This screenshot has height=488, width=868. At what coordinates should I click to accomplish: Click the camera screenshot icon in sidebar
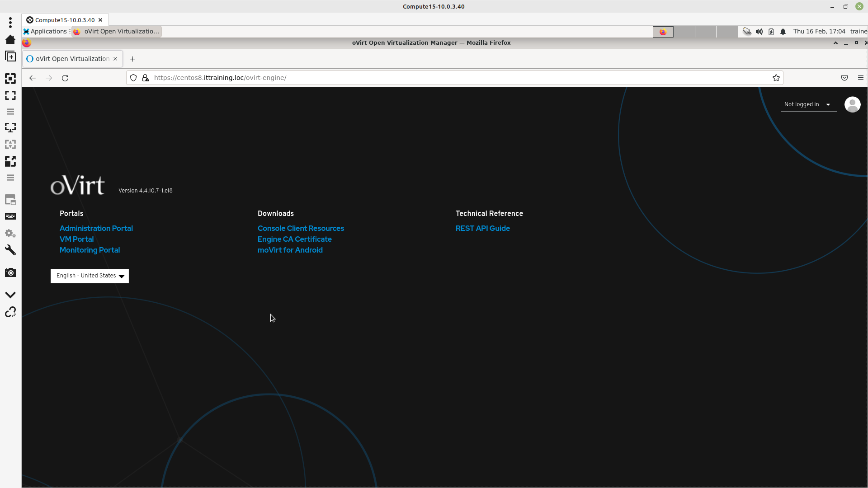click(10, 273)
